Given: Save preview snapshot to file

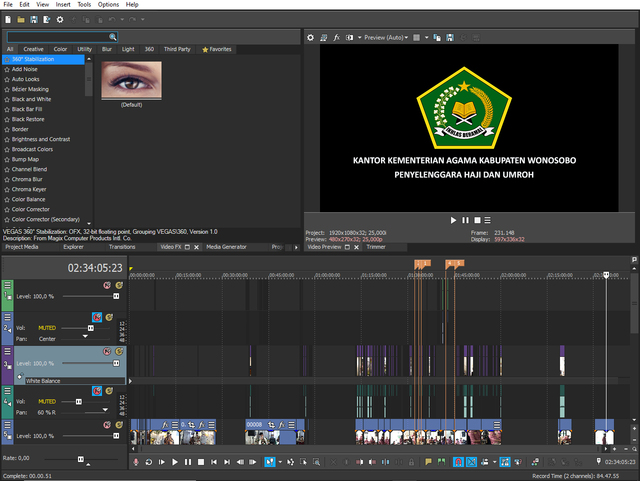Looking at the screenshot, I should coord(450,38).
